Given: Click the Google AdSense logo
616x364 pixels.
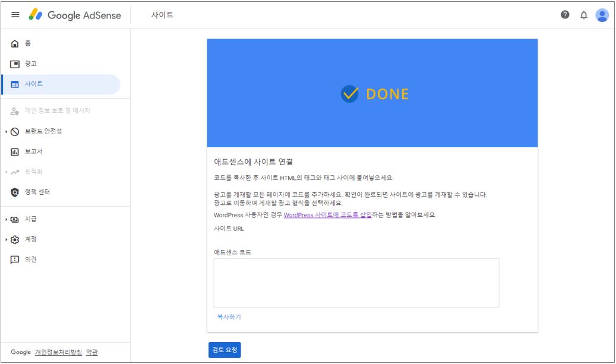Looking at the screenshot, I should (x=75, y=15).
